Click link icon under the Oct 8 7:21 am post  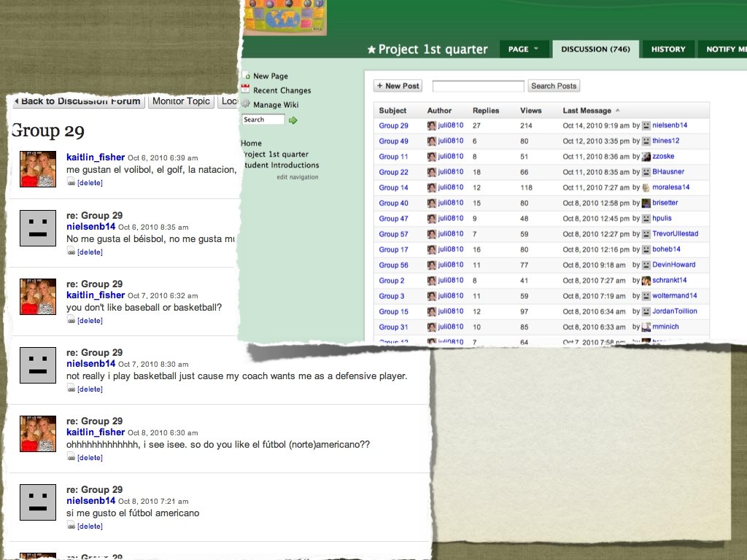point(71,526)
